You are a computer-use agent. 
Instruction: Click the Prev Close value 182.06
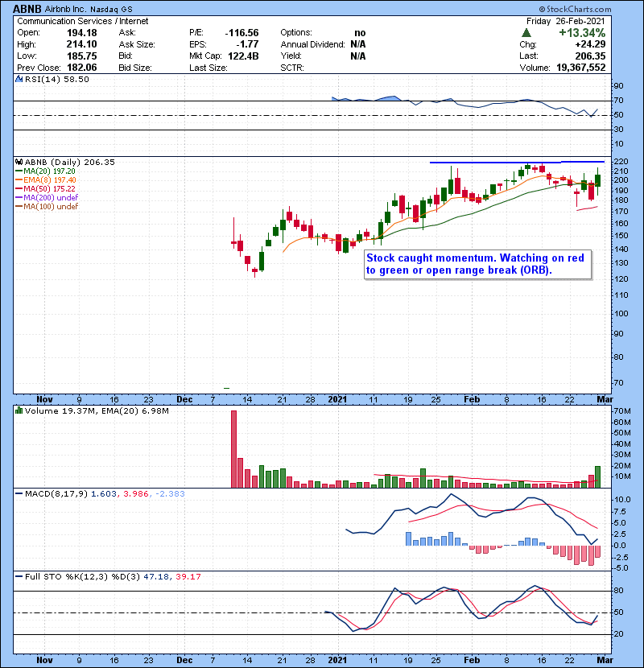pos(82,68)
